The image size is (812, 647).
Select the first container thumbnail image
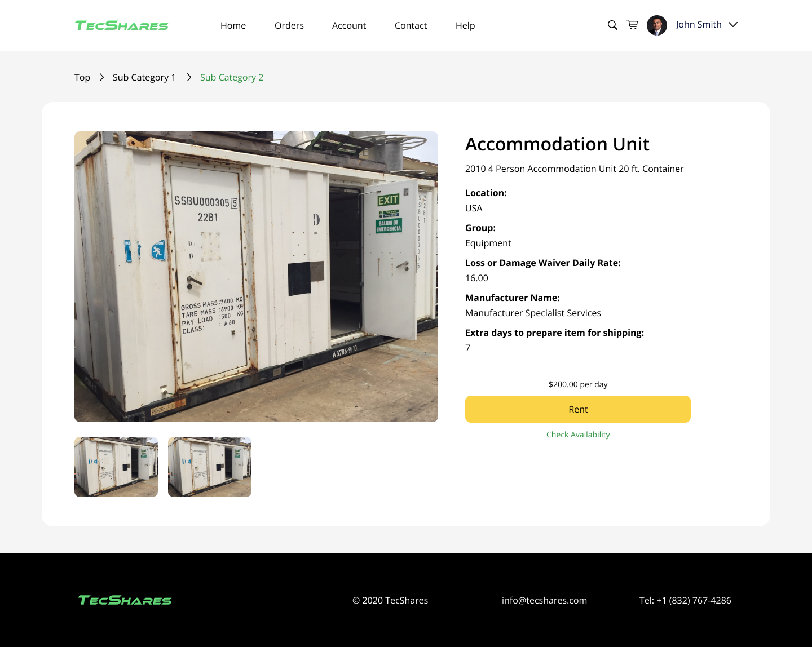[x=116, y=467]
